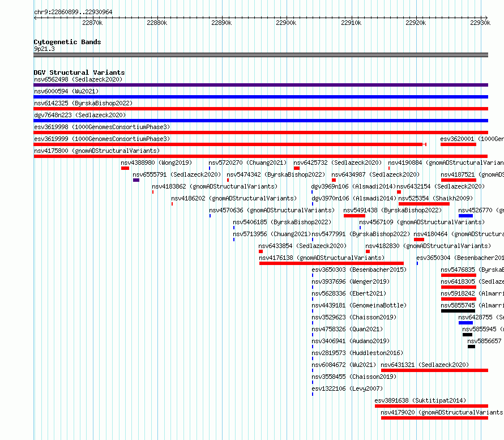Click esv3619999 (1000GenomesConsortiumPhase3) label

pyautogui.click(x=102, y=139)
